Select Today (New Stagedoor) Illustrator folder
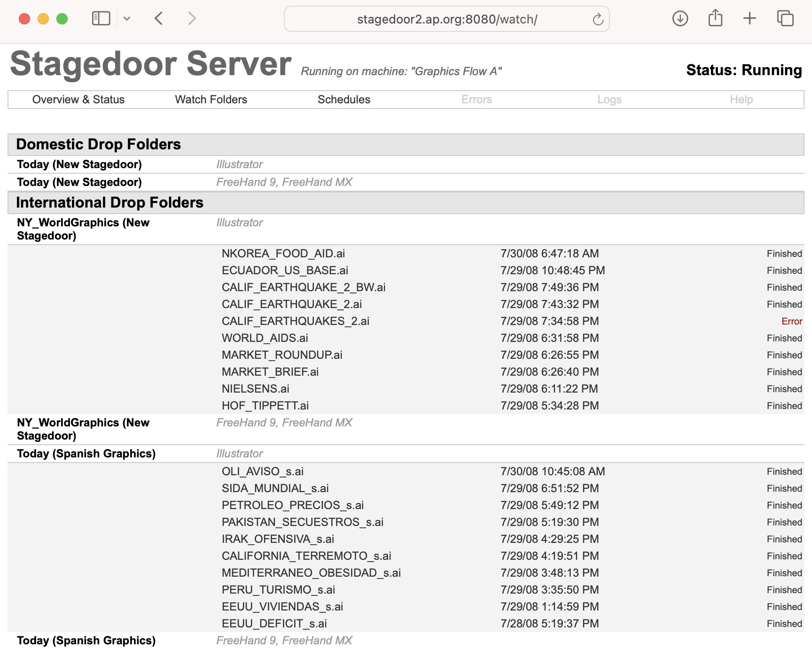Image resolution: width=812 pixels, height=649 pixels. [x=79, y=164]
